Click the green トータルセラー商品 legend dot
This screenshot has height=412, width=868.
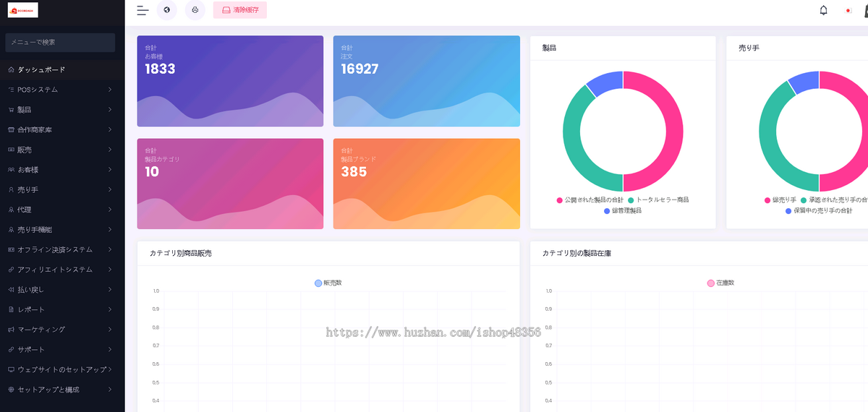[631, 199]
